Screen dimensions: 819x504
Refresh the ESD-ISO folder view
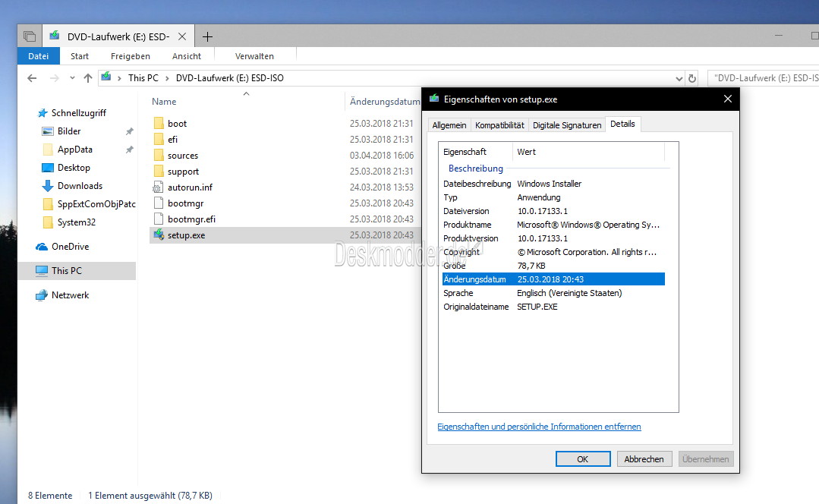pyautogui.click(x=692, y=78)
